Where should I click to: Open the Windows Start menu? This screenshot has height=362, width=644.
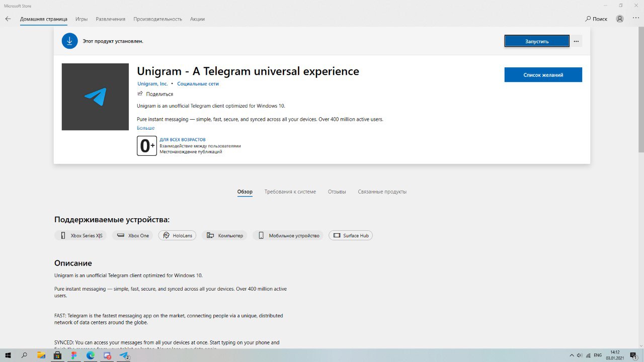(8, 355)
